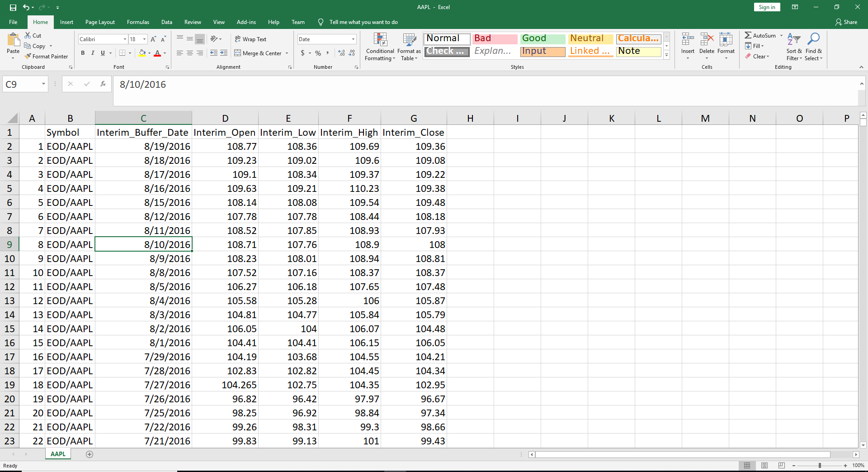The width and height of the screenshot is (868, 472).
Task: Open the File menu
Action: [13, 22]
